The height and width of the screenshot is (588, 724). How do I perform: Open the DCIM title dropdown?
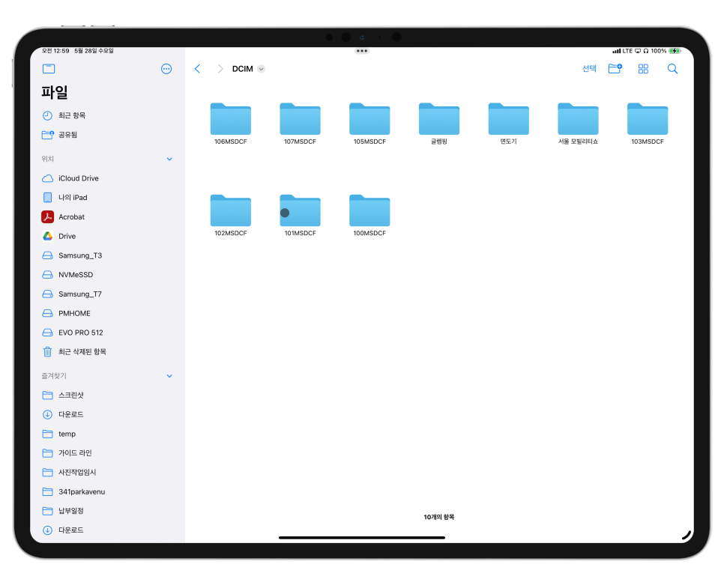click(x=262, y=69)
